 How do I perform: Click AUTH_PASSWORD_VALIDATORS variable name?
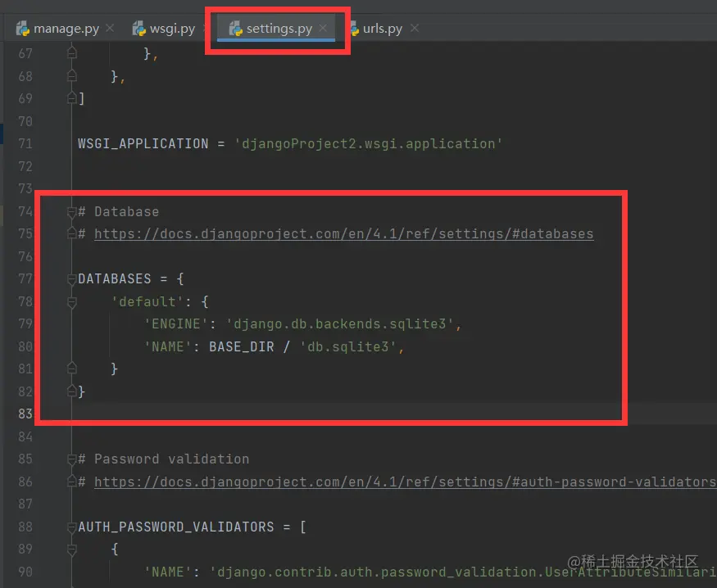176,527
